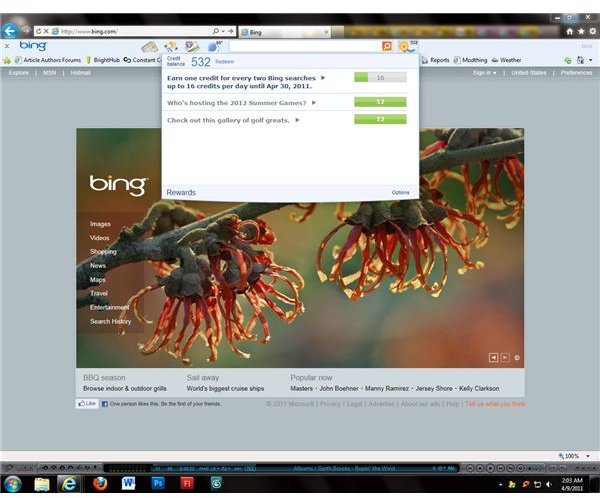
Task: Expand the arrow after Summer Games question
Action: [314, 103]
